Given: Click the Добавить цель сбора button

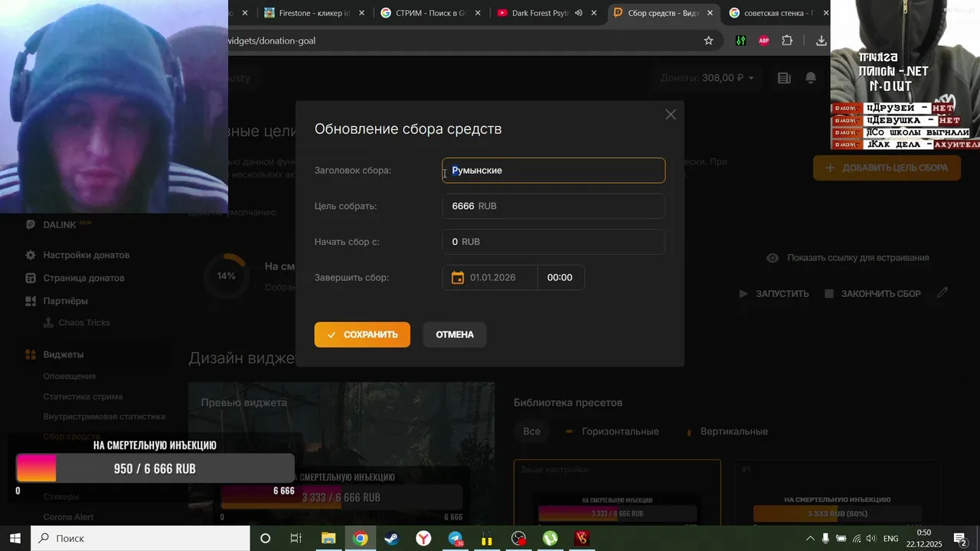Looking at the screenshot, I should [887, 168].
